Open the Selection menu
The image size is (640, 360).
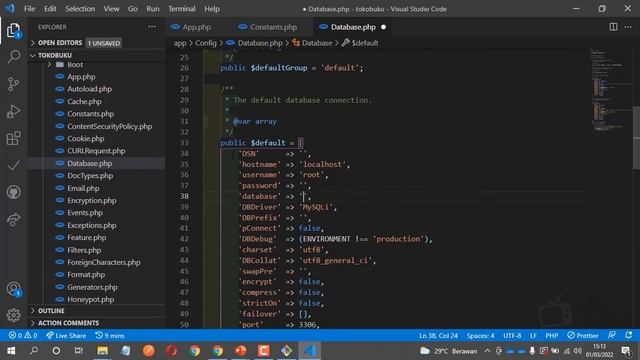click(x=80, y=9)
